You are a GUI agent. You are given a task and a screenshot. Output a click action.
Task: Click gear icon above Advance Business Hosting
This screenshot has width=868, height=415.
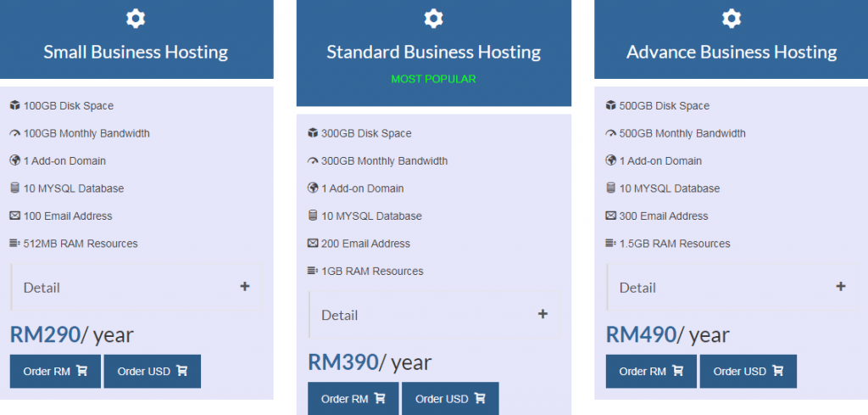[x=732, y=19]
